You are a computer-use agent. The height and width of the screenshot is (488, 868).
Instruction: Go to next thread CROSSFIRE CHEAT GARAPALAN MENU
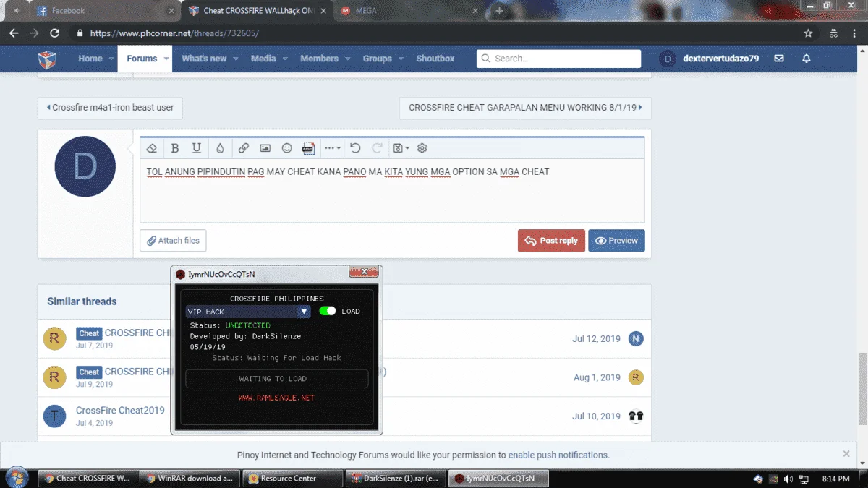coord(525,108)
